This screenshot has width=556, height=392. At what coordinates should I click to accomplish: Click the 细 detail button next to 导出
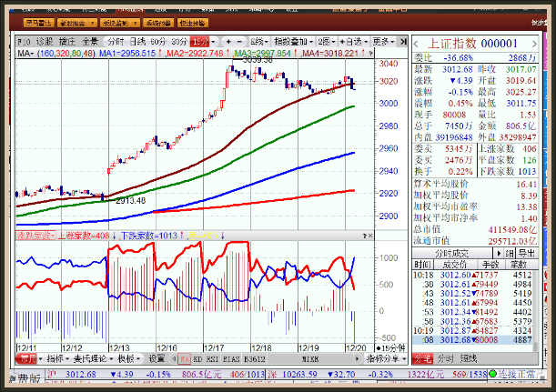tap(510, 254)
